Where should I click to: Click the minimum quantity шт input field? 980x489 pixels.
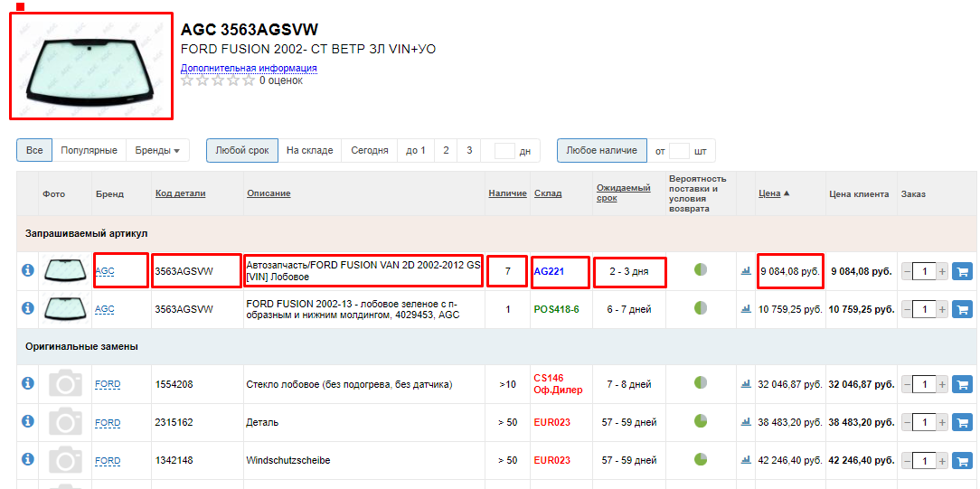point(679,151)
